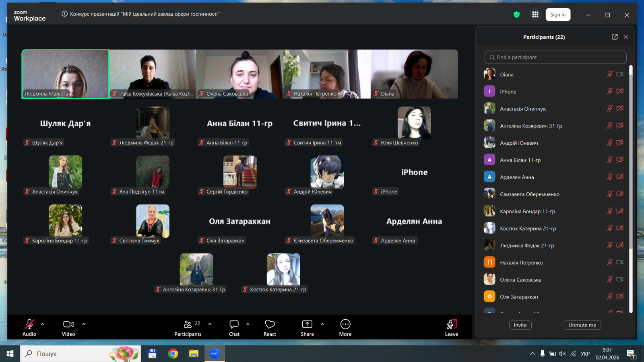644x362 pixels.
Task: Click the Leave meeting icon
Action: 451,327
